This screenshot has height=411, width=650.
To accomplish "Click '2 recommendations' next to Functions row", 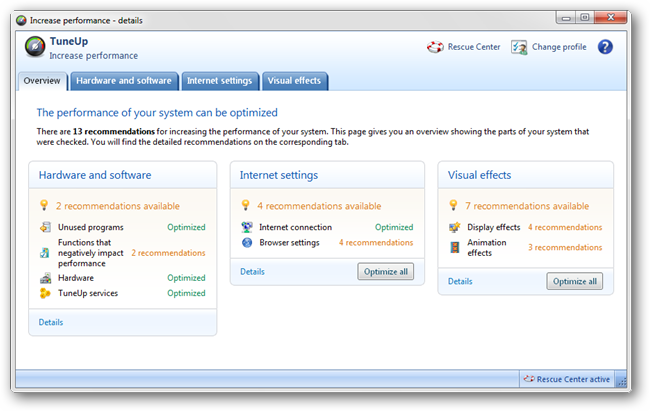I will click(x=168, y=253).
